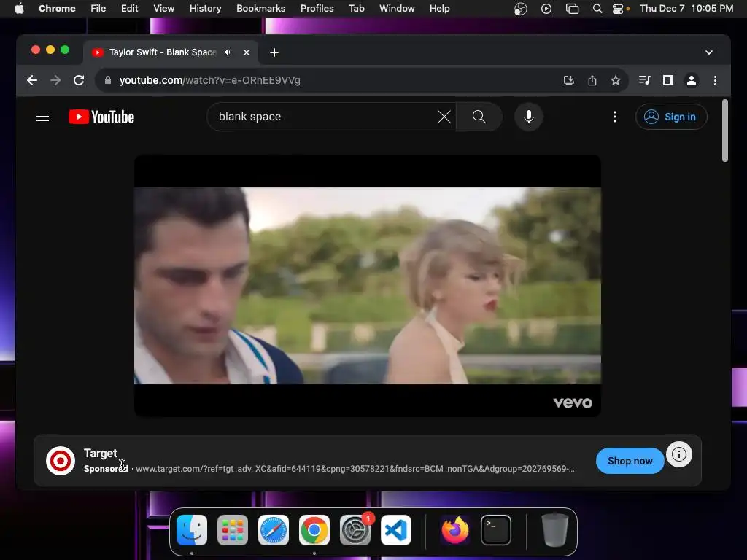Open Control Center in menu bar

pyautogui.click(x=618, y=9)
